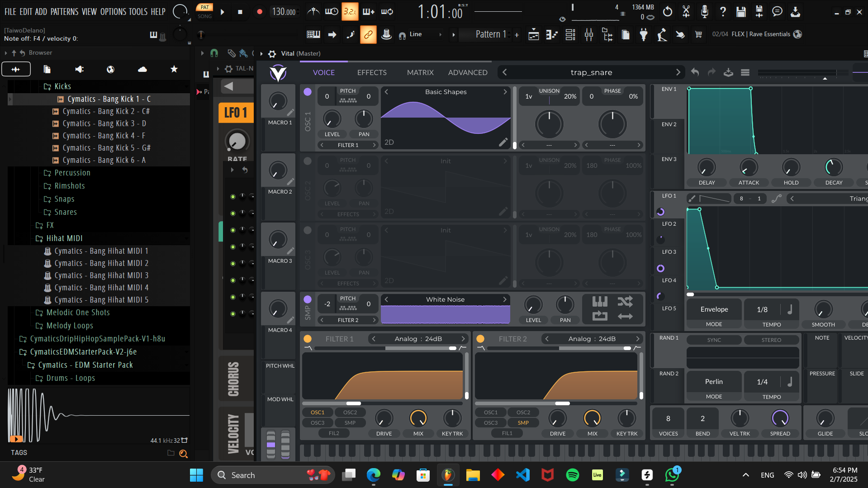
Task: Click the help question mark icon
Action: click(723, 12)
